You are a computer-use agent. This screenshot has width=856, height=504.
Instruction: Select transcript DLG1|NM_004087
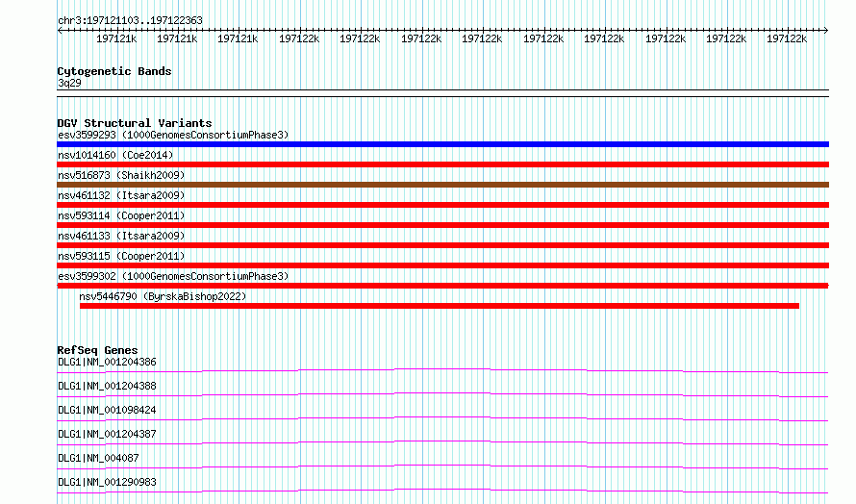click(98, 458)
